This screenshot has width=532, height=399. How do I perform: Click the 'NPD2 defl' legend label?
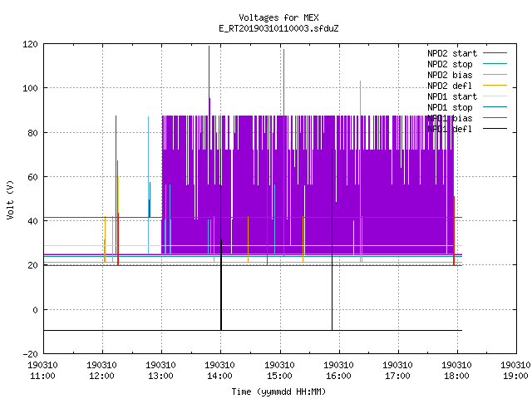[x=450, y=86]
